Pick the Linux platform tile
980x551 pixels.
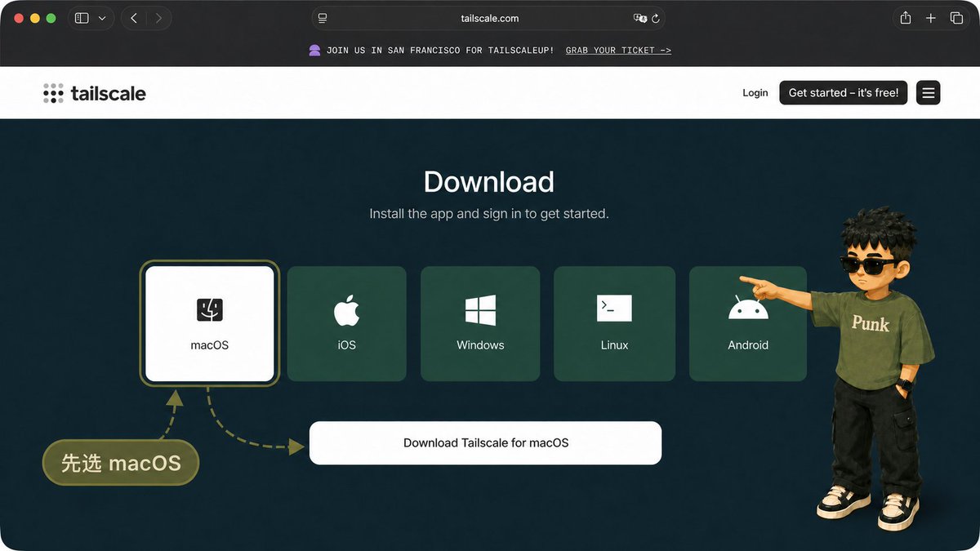(614, 323)
